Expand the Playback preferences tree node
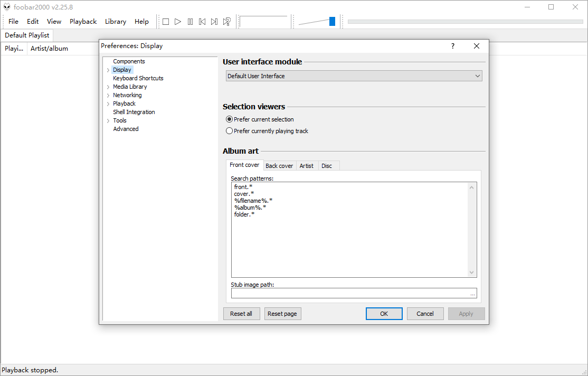The height and width of the screenshot is (376, 588). pyautogui.click(x=108, y=104)
